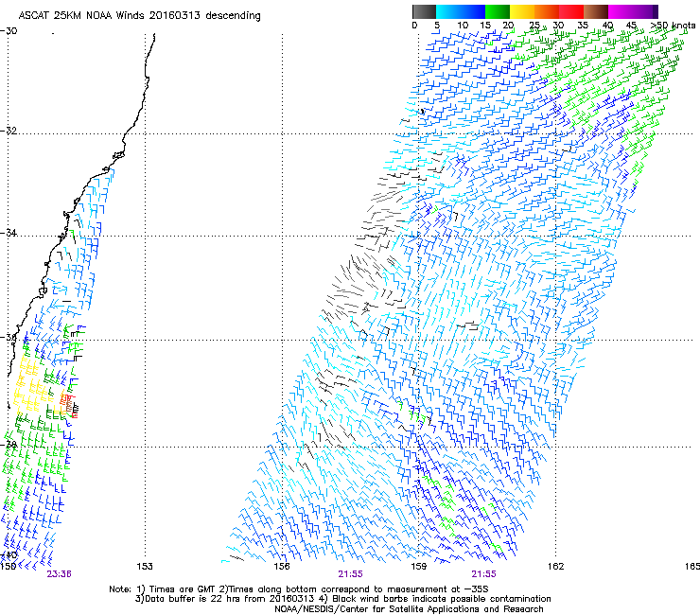This screenshot has height=615, width=700.
Task: Click the gray 0-5 knots color swatch
Action: [x=424, y=11]
